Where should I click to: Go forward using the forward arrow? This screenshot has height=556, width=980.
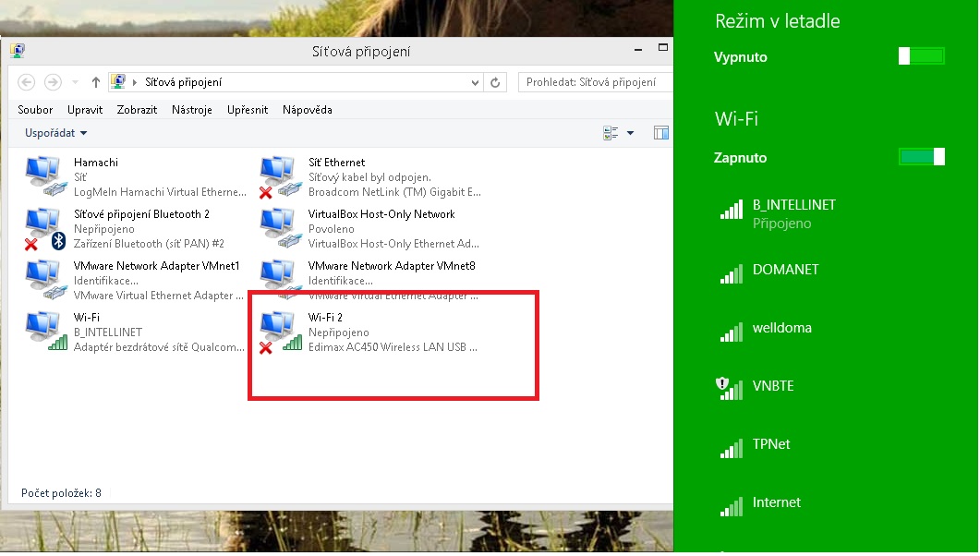tap(54, 82)
